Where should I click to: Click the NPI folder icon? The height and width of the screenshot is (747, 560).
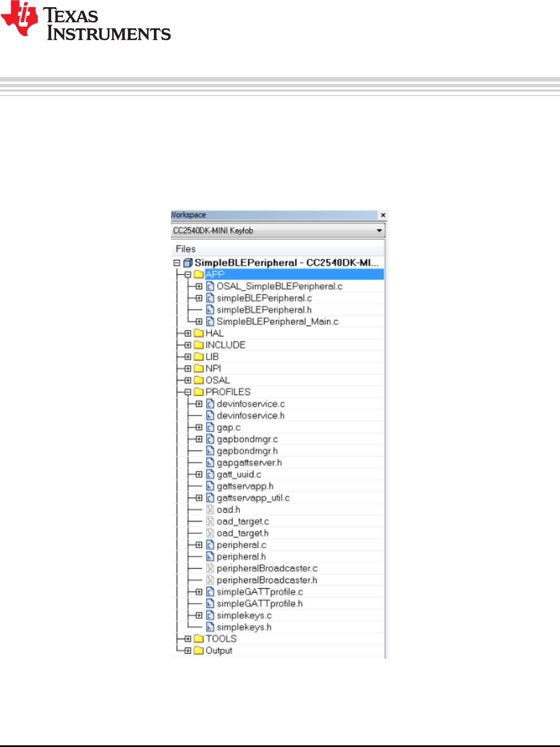point(199,368)
